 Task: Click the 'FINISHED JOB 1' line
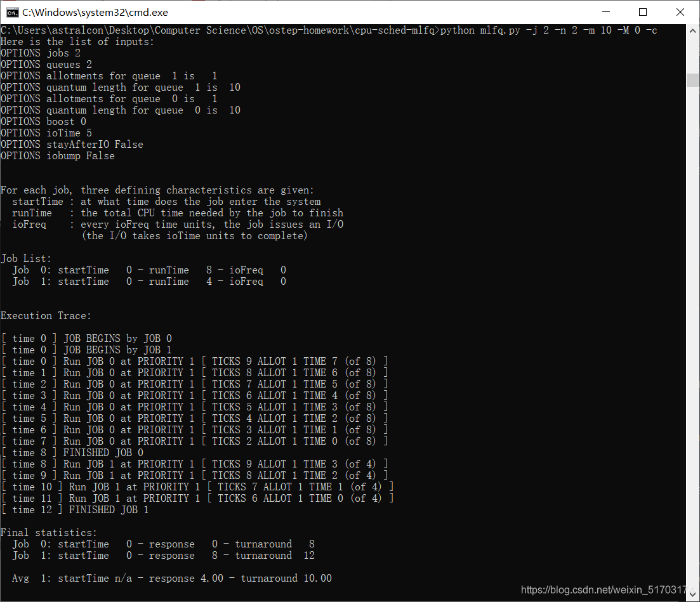(74, 510)
